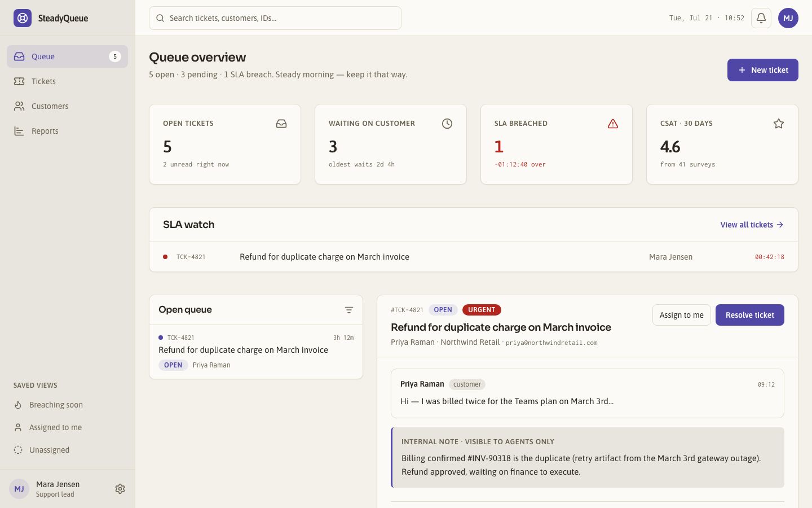The image size is (812, 508).
Task: Open the Assigned to me saved view
Action: pyautogui.click(x=67, y=427)
